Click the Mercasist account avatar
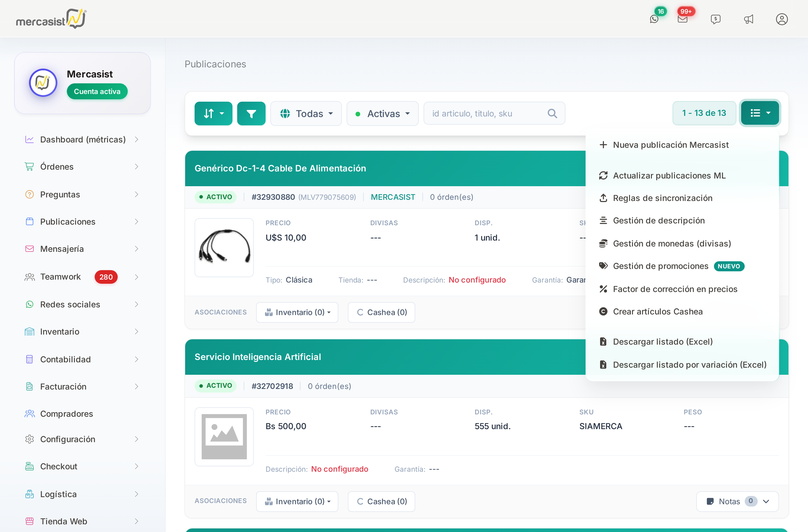The width and height of the screenshot is (808, 532). point(43,82)
